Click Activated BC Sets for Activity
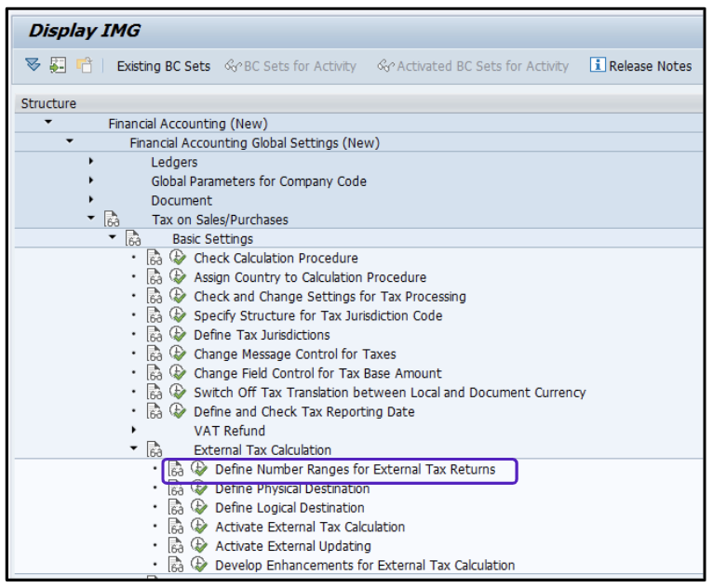713x588 pixels. click(473, 66)
